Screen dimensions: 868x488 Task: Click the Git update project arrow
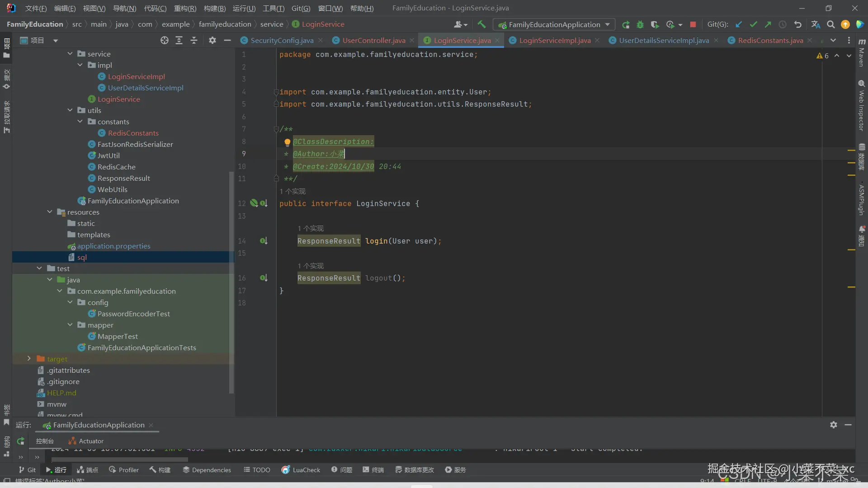[739, 25]
